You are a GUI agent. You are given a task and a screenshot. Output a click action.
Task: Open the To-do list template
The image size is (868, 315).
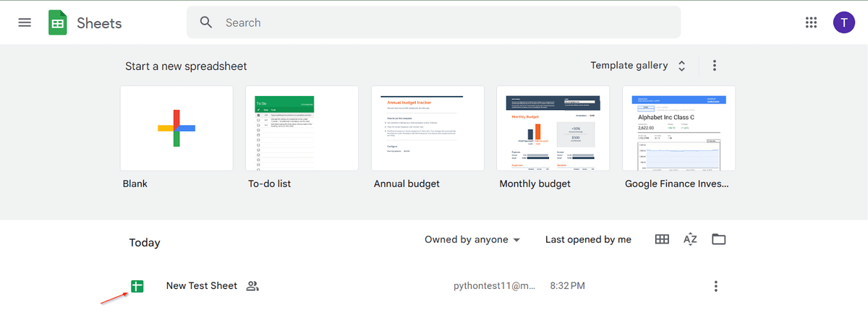click(302, 128)
